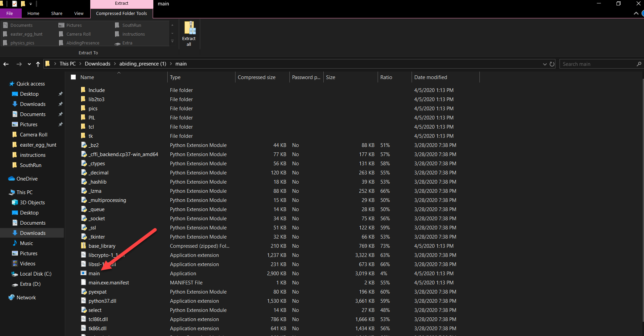Open Music in navigation pane
644x336 pixels.
(26, 243)
